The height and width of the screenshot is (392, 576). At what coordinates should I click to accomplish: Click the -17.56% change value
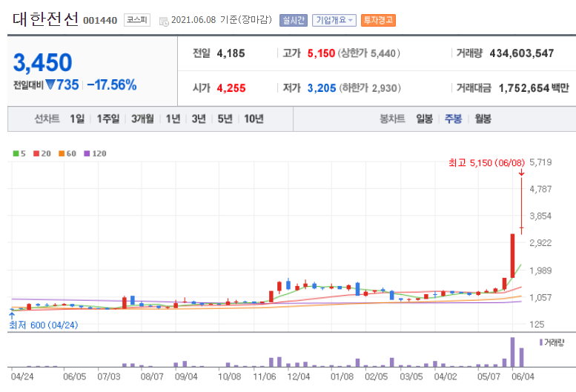pyautogui.click(x=112, y=84)
